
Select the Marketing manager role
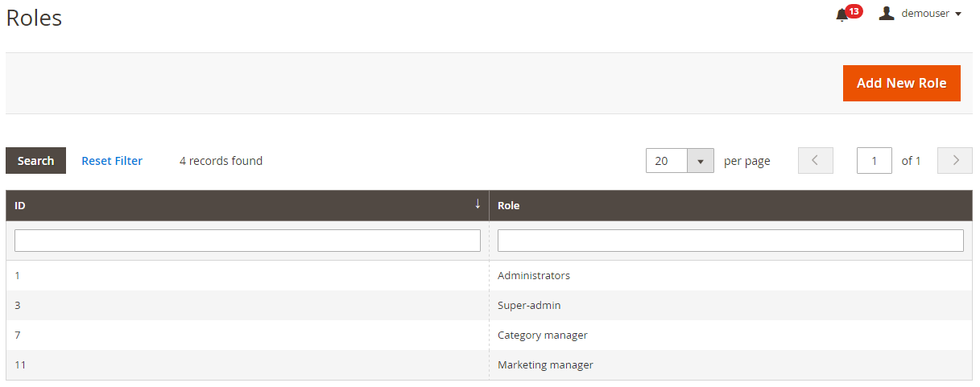click(545, 365)
